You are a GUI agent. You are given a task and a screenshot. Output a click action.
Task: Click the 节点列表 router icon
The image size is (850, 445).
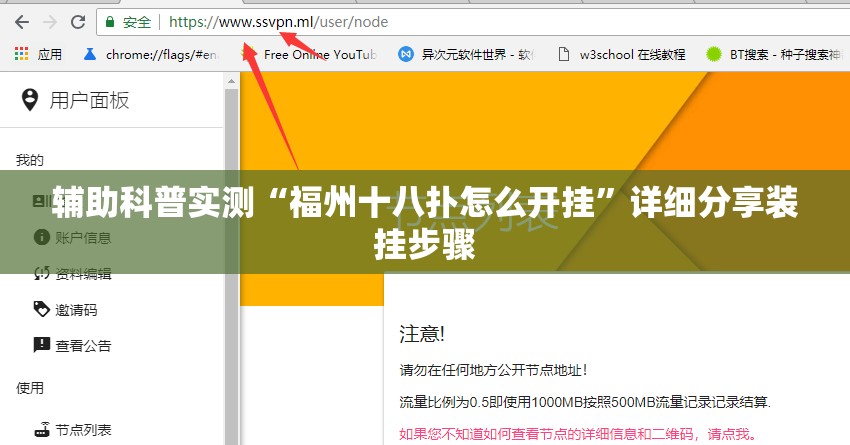tap(42, 430)
